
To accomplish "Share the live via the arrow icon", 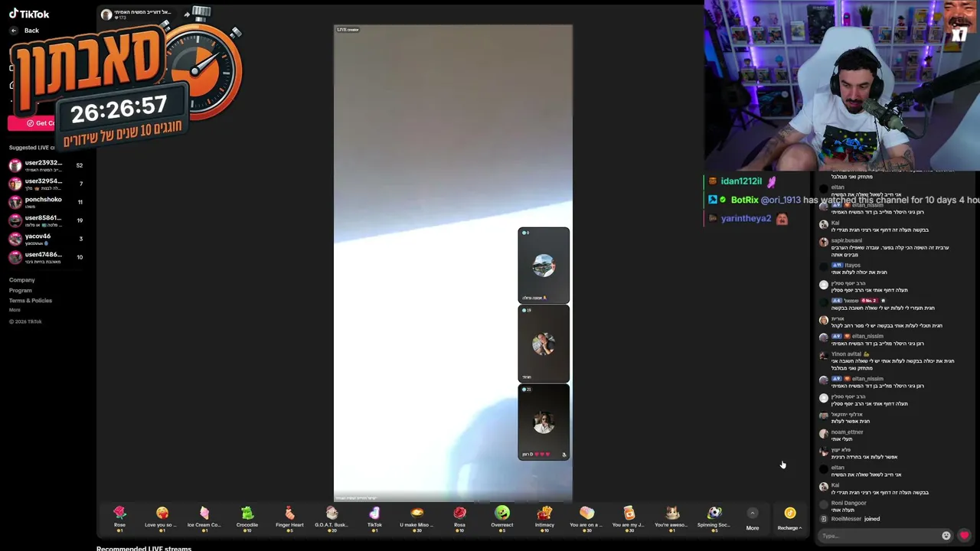I will [x=187, y=15].
